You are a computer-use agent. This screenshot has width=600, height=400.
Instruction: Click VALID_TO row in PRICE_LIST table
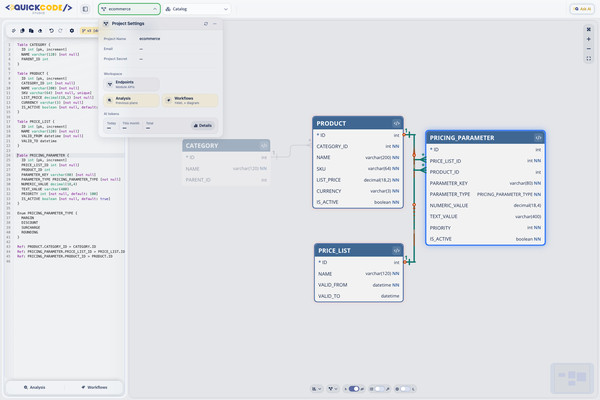[x=359, y=296]
